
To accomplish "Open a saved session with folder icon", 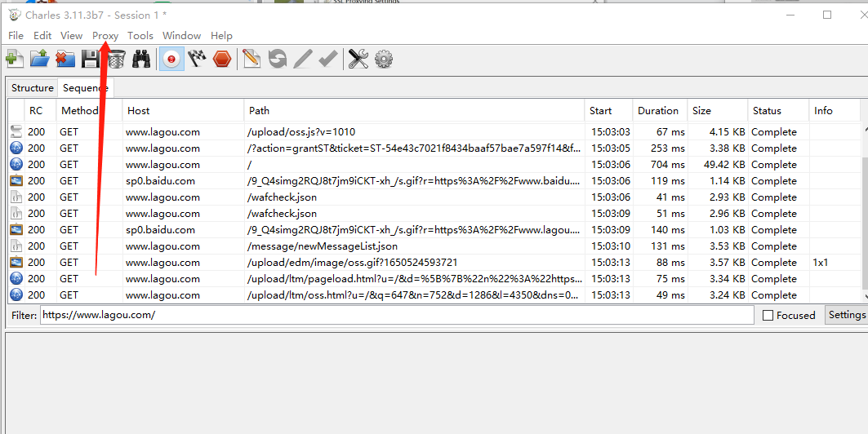I will click(x=39, y=59).
